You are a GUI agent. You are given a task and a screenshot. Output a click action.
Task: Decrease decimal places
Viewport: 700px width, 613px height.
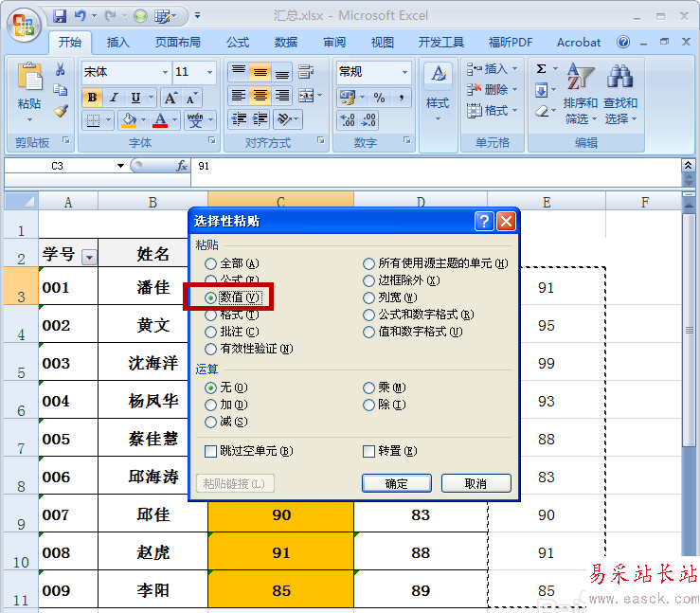pyautogui.click(x=368, y=120)
